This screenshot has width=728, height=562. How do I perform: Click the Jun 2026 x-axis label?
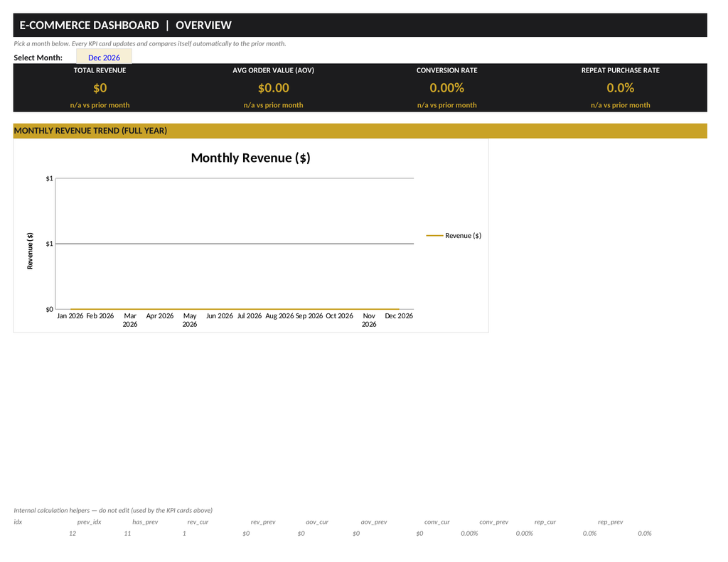tap(220, 316)
